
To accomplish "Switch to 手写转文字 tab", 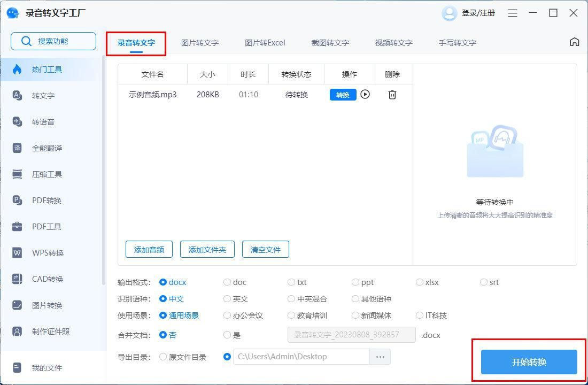I will click(458, 43).
